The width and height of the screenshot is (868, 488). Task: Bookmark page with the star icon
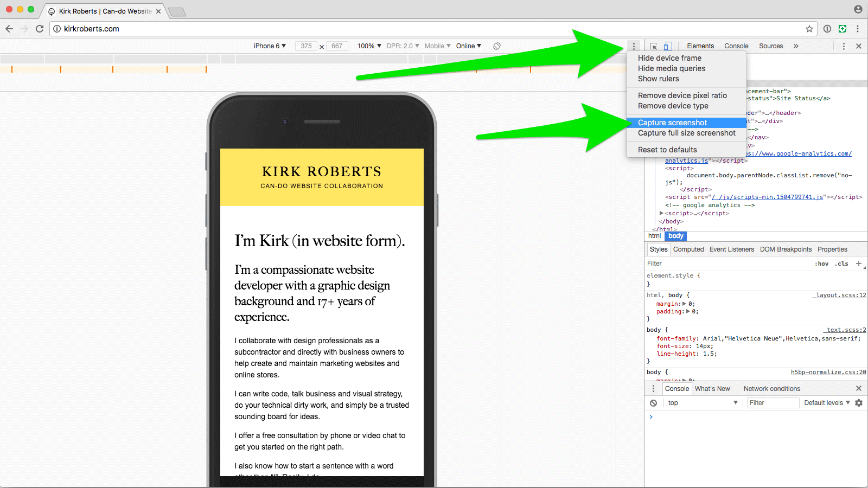coord(809,29)
